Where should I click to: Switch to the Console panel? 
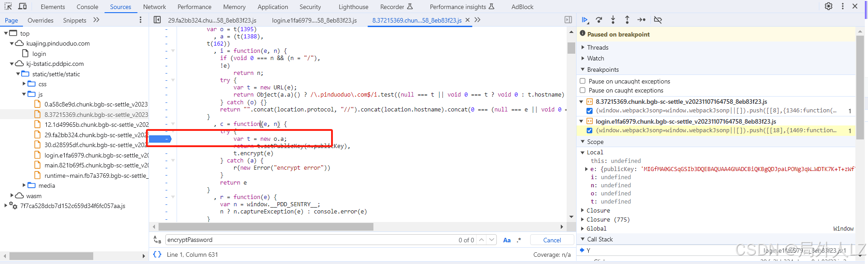click(87, 7)
